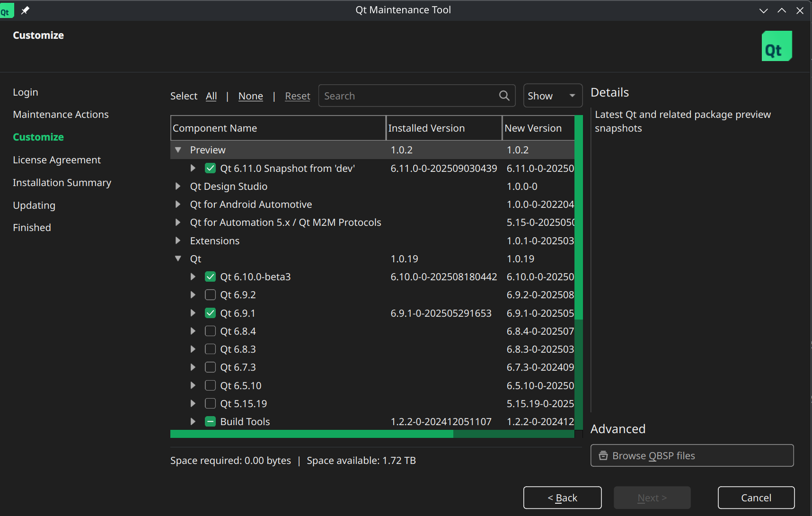Expand Qt for Automation 5.x node
The image size is (812, 516).
[178, 222]
